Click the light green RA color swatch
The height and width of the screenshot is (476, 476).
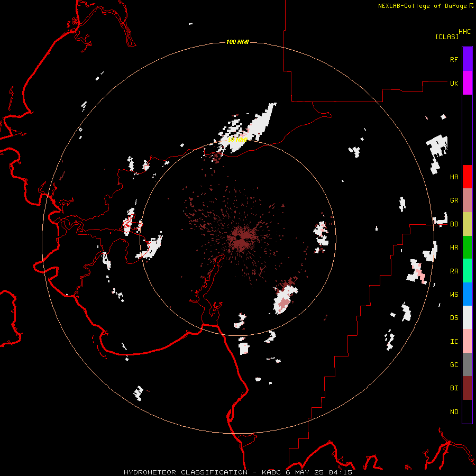[x=467, y=271]
